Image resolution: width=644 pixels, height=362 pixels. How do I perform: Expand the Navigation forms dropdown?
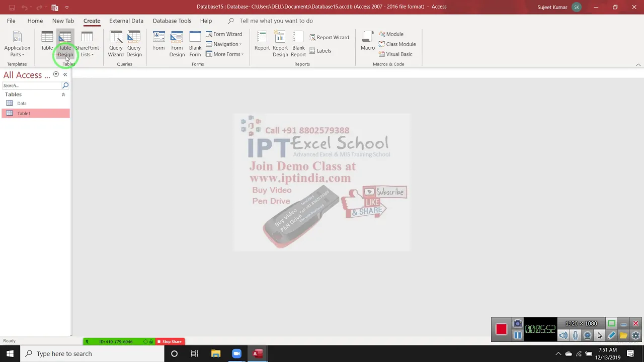click(224, 44)
